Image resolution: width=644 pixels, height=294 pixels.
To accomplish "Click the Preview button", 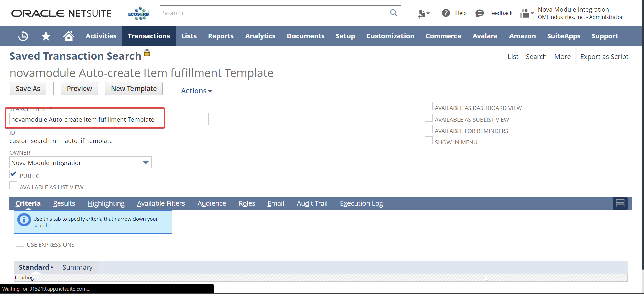I will pyautogui.click(x=79, y=89).
